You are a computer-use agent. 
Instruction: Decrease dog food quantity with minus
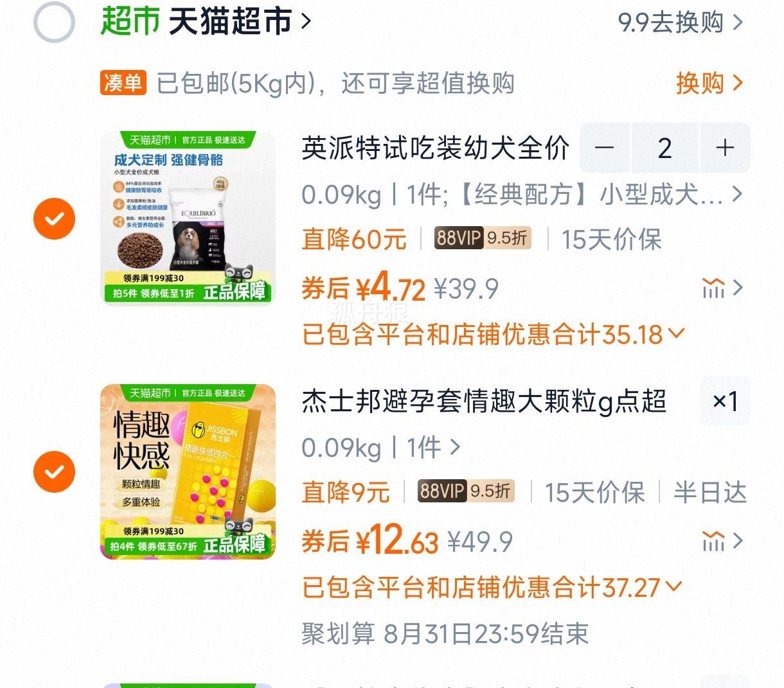[x=605, y=148]
